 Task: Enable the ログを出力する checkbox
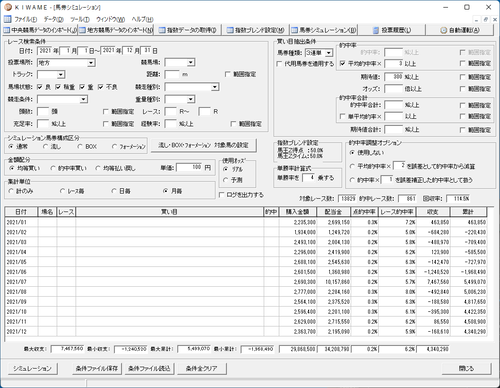coord(221,195)
